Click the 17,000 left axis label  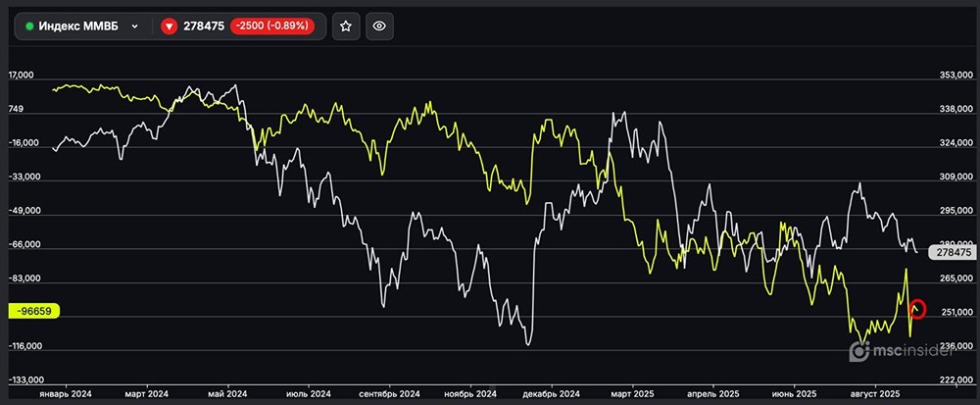point(23,76)
